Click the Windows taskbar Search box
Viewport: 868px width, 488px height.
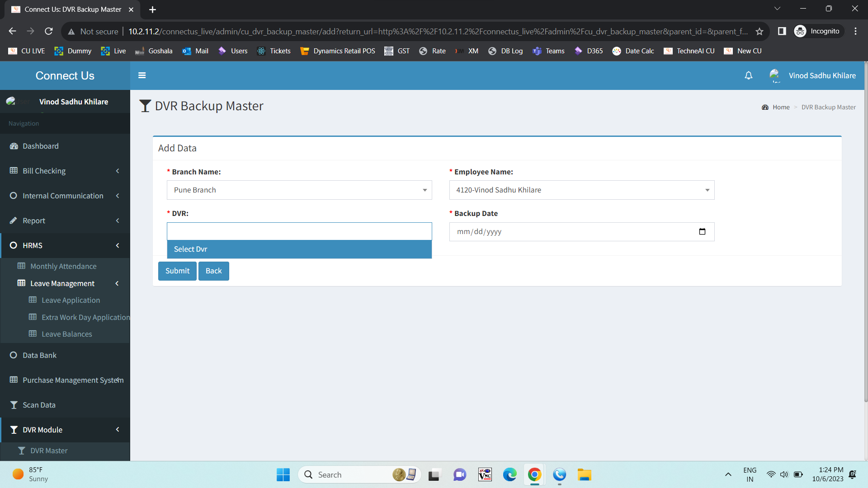point(359,475)
